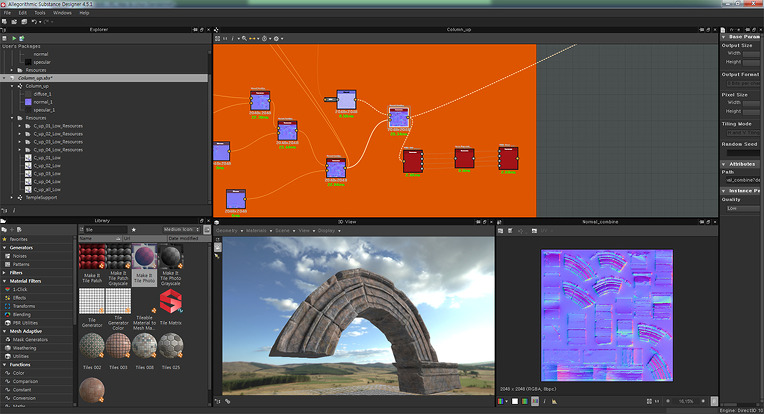Click the open-package icon in the main toolbar
This screenshot has height=414, width=764.
pos(14,21)
